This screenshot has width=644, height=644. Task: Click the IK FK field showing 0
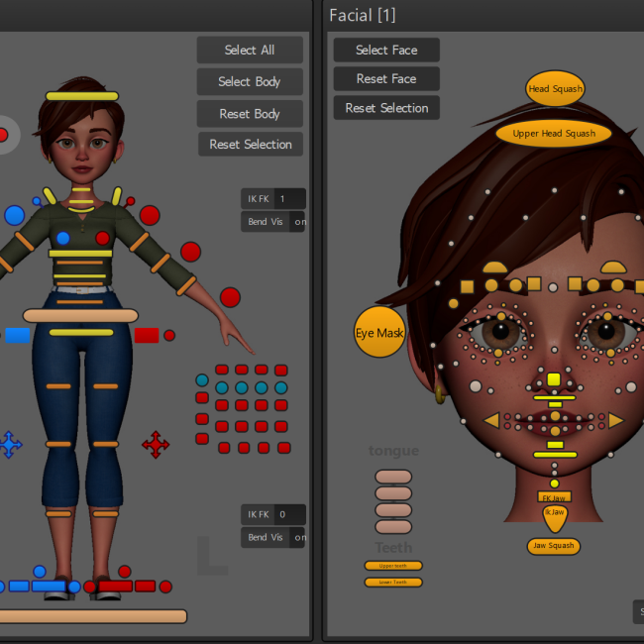(x=273, y=514)
